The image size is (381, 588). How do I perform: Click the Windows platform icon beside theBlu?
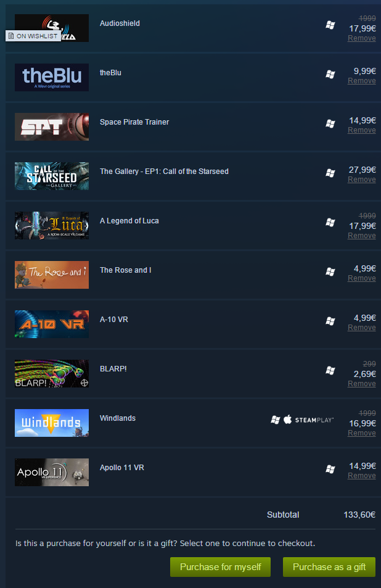click(330, 74)
